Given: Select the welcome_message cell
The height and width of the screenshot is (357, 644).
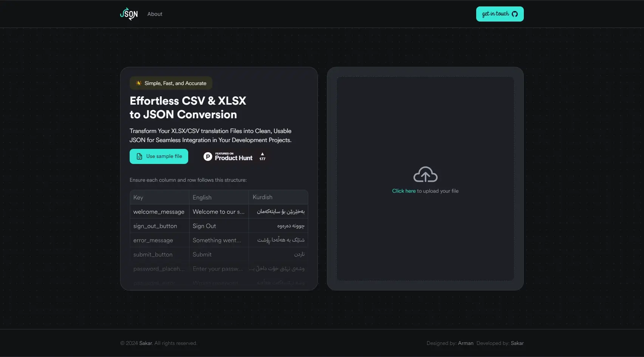Looking at the screenshot, I should (159, 212).
